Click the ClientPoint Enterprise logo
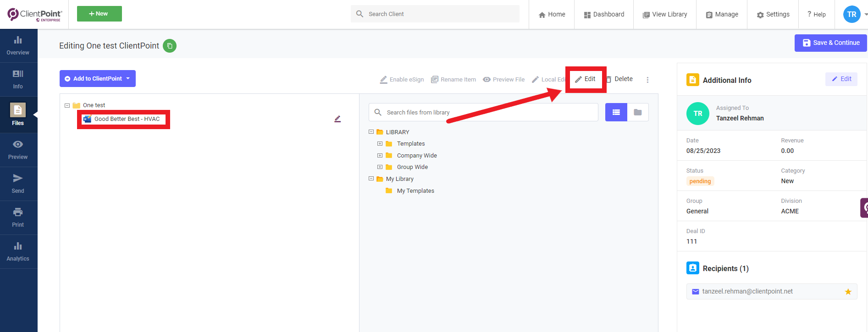 coord(34,15)
